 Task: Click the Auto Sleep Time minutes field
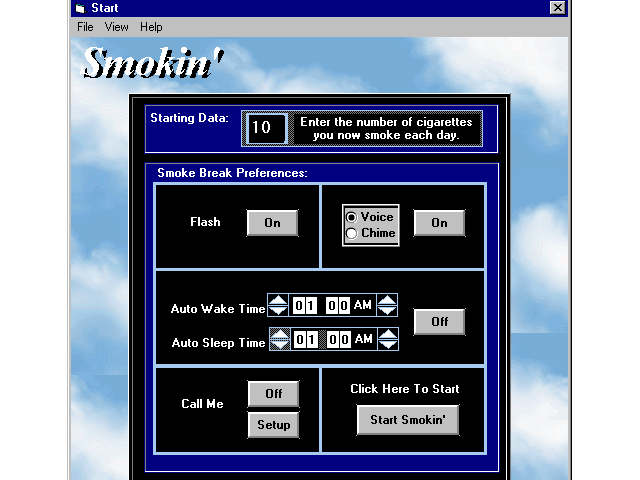tap(339, 339)
